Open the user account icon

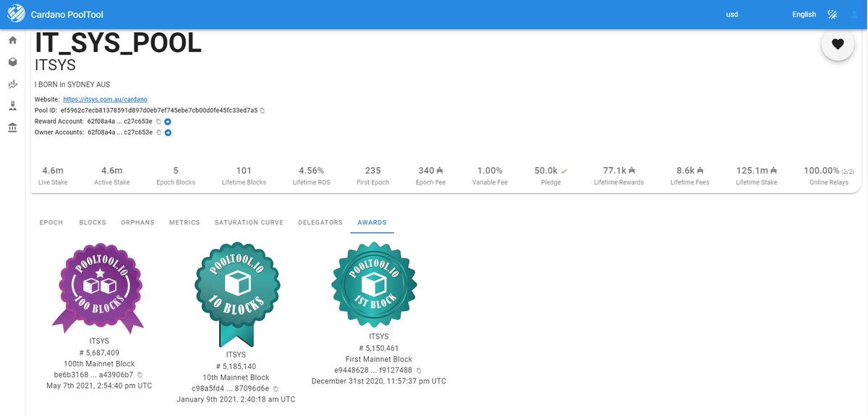855,14
